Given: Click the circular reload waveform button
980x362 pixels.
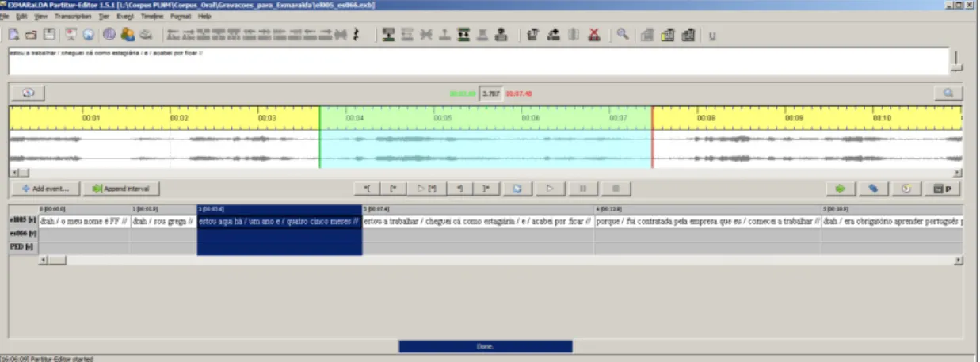Looking at the screenshot, I should point(28,93).
